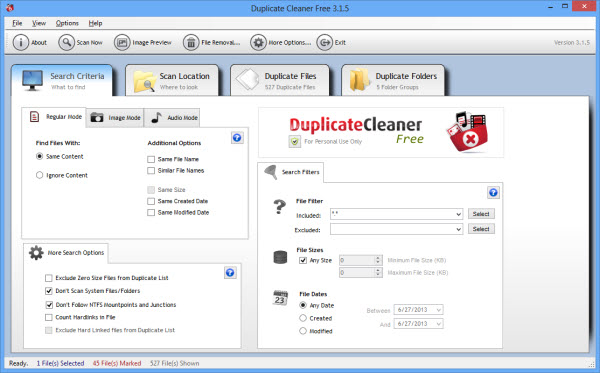Enable the Same File Name checkbox
This screenshot has height=373, width=600.
click(151, 159)
